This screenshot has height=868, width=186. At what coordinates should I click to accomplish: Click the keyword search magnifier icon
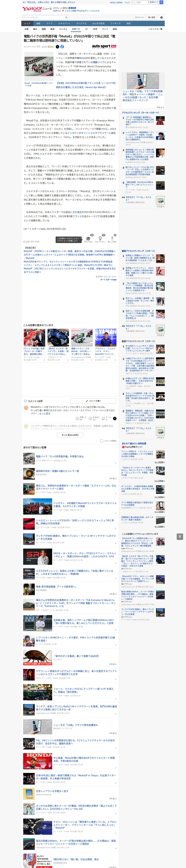tap(66, 18)
